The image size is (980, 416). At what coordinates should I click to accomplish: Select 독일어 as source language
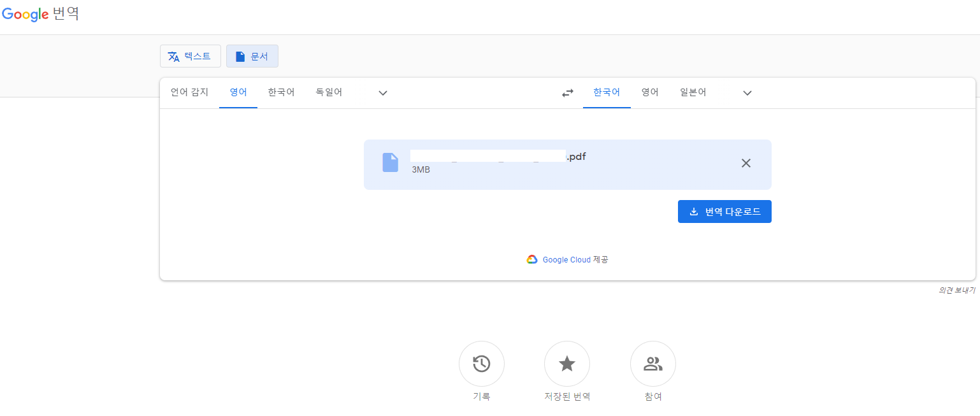pos(329,92)
